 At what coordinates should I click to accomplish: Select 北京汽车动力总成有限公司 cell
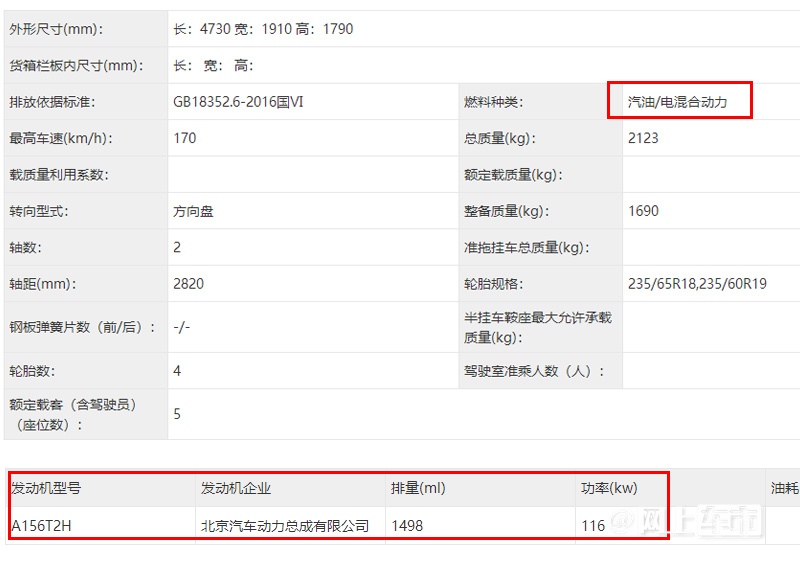pyautogui.click(x=285, y=526)
